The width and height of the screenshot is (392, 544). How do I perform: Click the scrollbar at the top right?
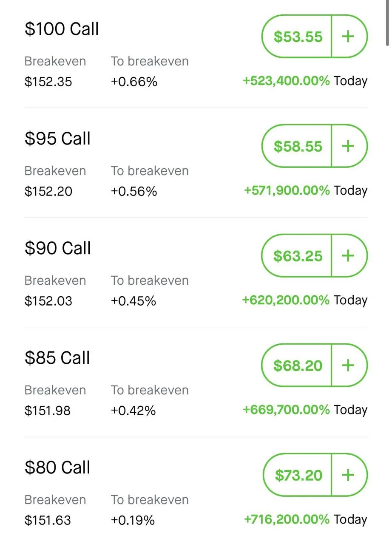click(387, 22)
